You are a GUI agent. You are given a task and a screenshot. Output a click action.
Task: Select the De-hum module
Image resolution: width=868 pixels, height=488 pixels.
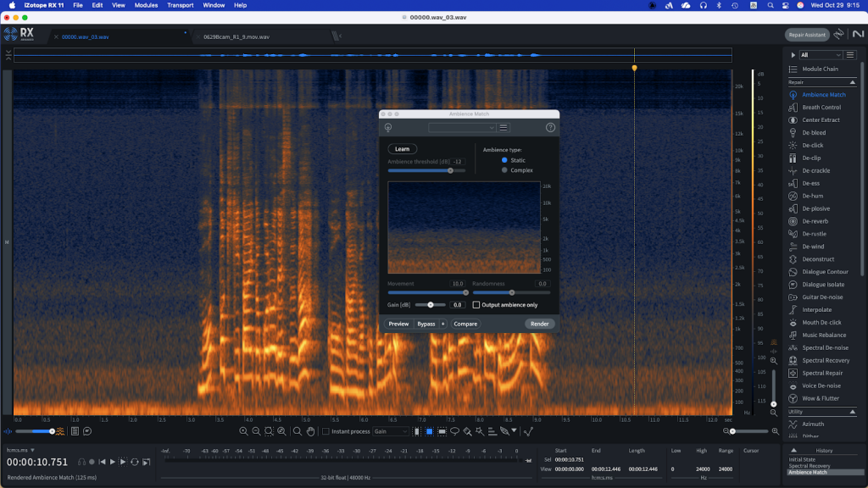point(812,196)
